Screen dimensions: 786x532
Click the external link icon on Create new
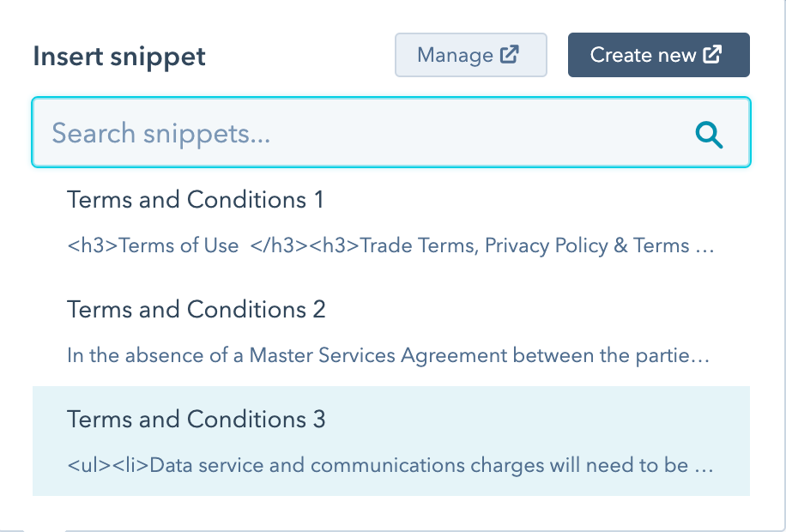coord(712,54)
